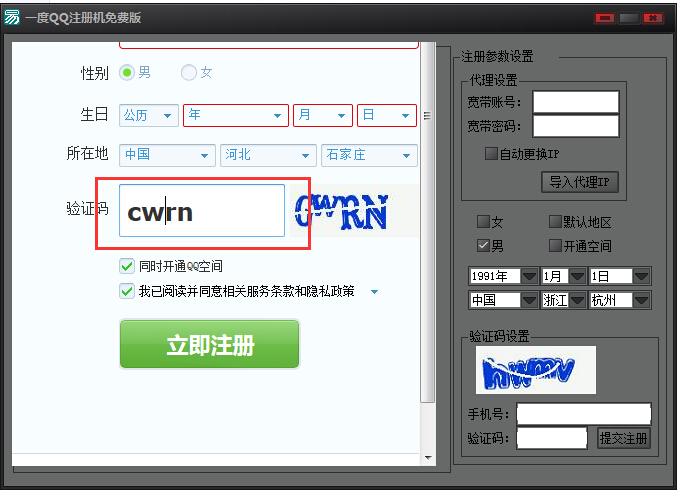The width and height of the screenshot is (677, 490).
Task: Enable the 自动更换IP checkbox
Action: (x=491, y=154)
